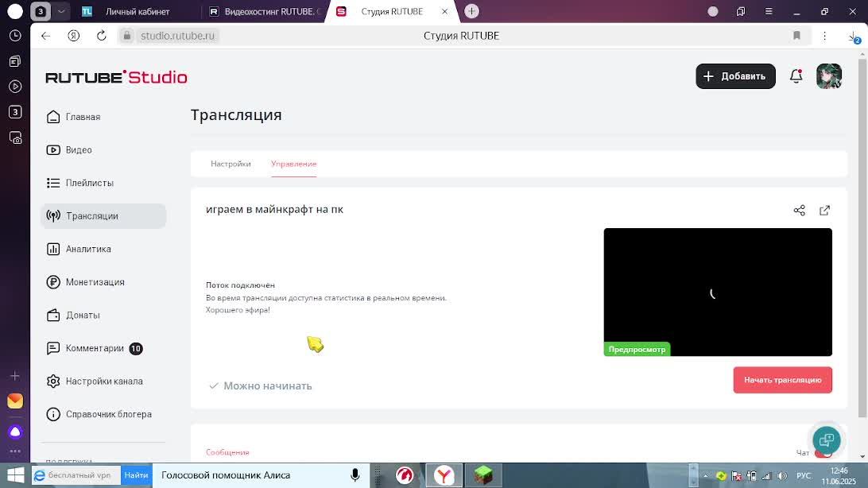
Task: Open the Сообщения tab
Action: coord(227,452)
